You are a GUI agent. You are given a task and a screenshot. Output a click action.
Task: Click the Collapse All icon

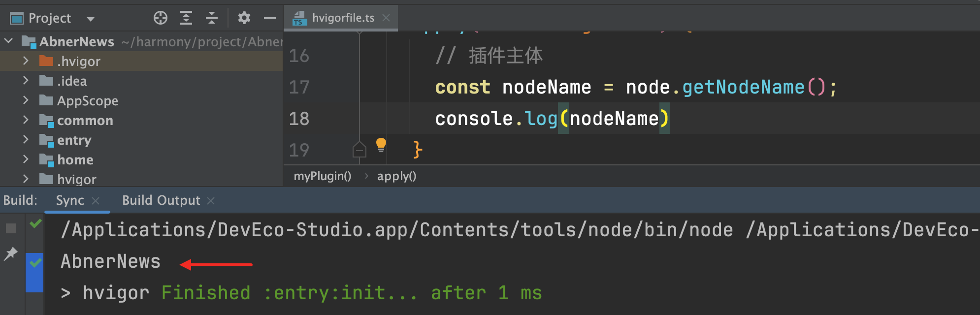click(212, 18)
